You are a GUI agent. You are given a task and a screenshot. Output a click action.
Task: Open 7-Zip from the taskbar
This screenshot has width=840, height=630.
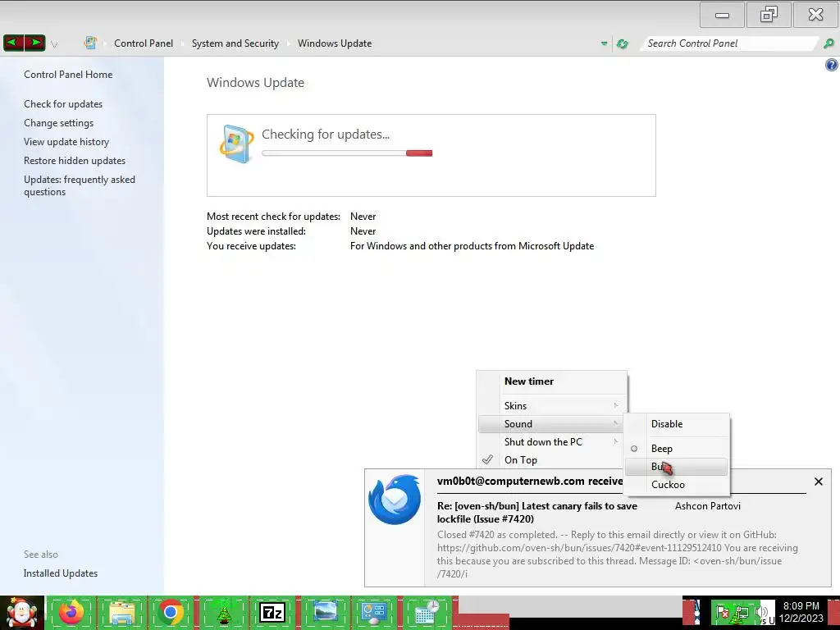272,613
